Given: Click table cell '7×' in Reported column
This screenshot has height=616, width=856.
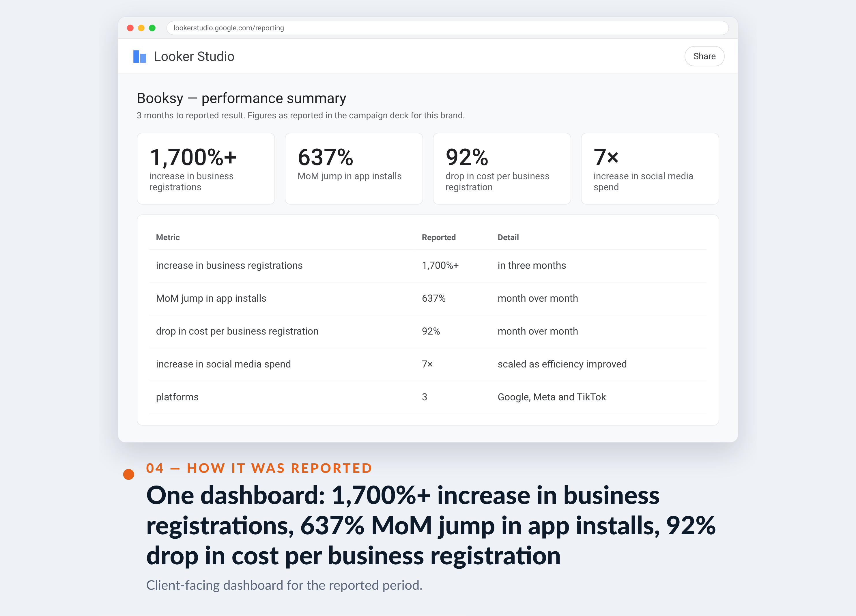Looking at the screenshot, I should (427, 364).
